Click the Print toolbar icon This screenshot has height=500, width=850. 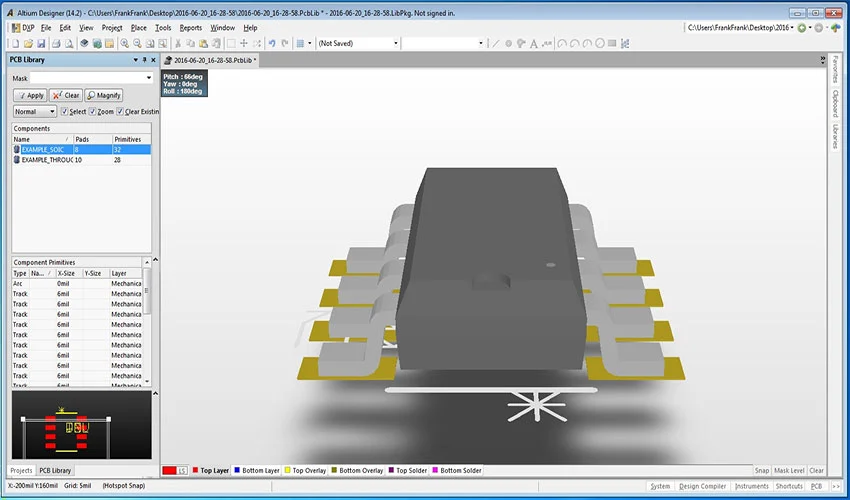pos(56,43)
